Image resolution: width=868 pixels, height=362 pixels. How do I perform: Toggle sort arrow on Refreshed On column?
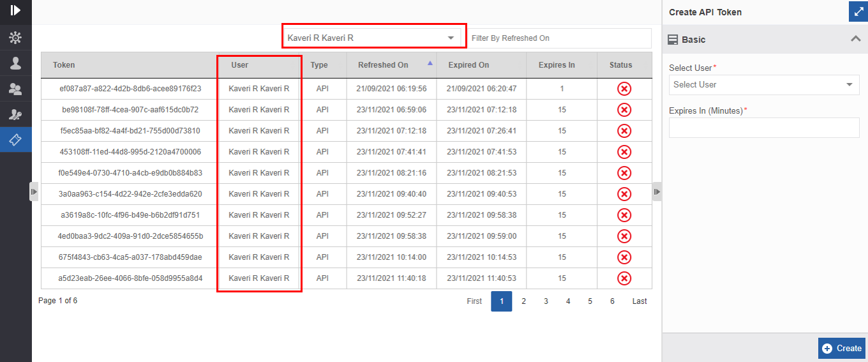pos(430,63)
